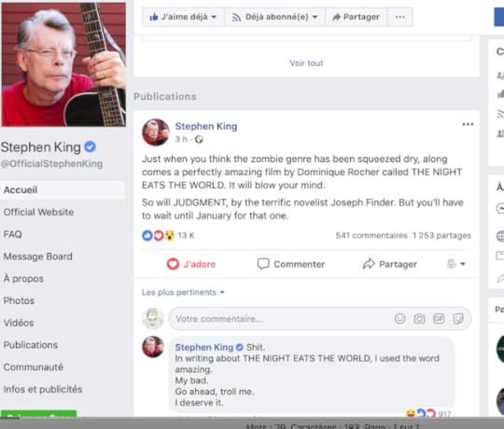
Task: Open the Photos tab in the sidebar
Action: pyautogui.click(x=19, y=301)
